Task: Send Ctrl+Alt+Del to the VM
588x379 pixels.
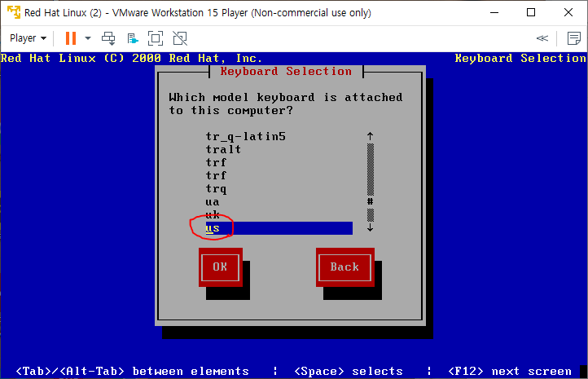Action: 108,38
